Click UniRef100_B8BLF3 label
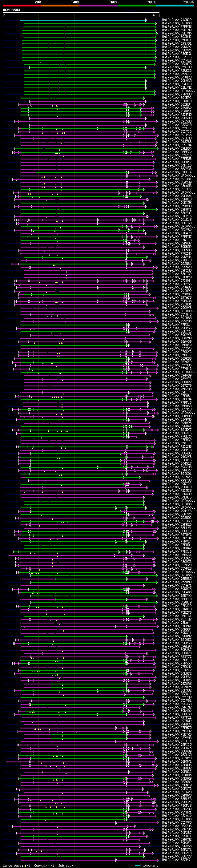The width and height of the screenshot is (197, 868). pyautogui.click(x=177, y=799)
